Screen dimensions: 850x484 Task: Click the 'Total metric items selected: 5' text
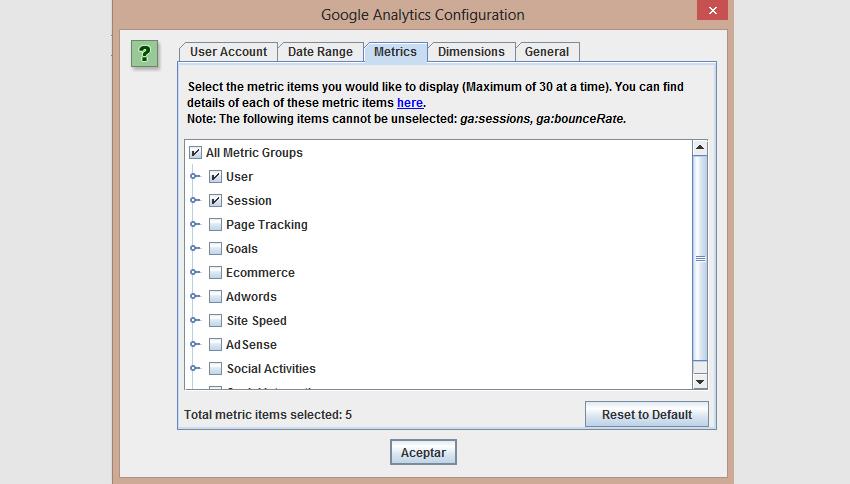point(268,415)
